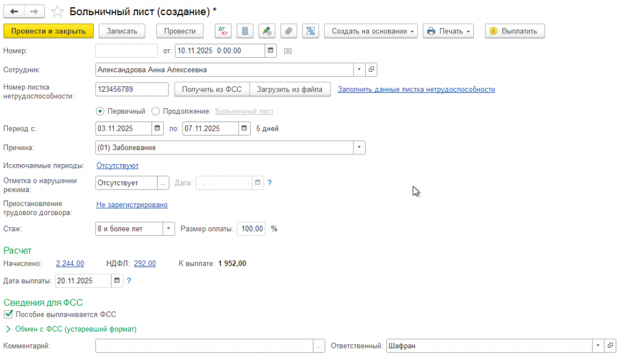623x364 pixels.
Task: Click the Загрузить из файла button
Action: pos(290,89)
